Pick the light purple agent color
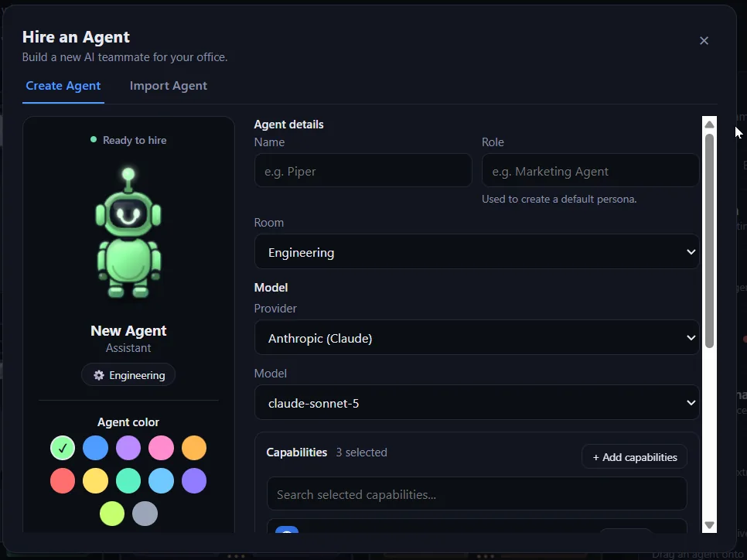Image resolution: width=747 pixels, height=560 pixels. [128, 448]
